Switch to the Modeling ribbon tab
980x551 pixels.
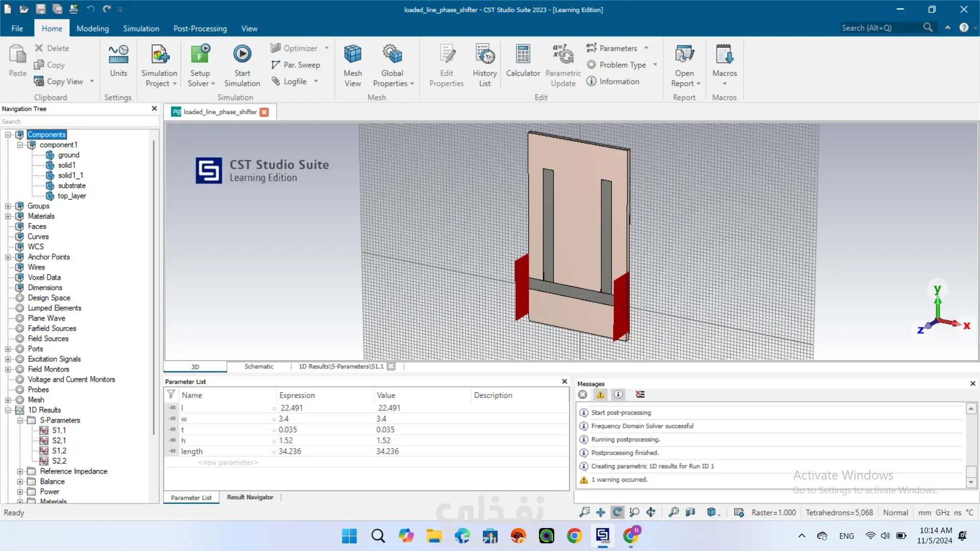coord(92,29)
